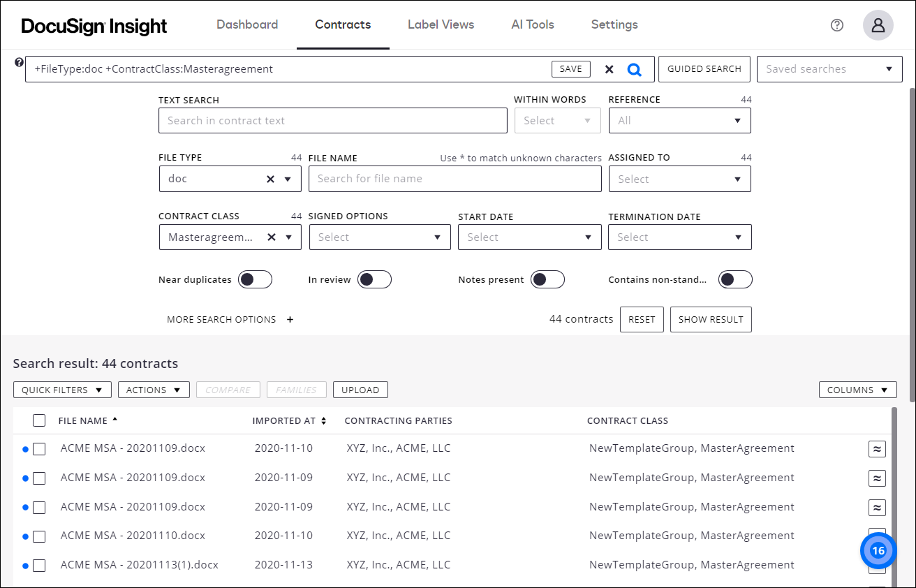
Task: Click the blue search magnifier icon
Action: tap(634, 69)
